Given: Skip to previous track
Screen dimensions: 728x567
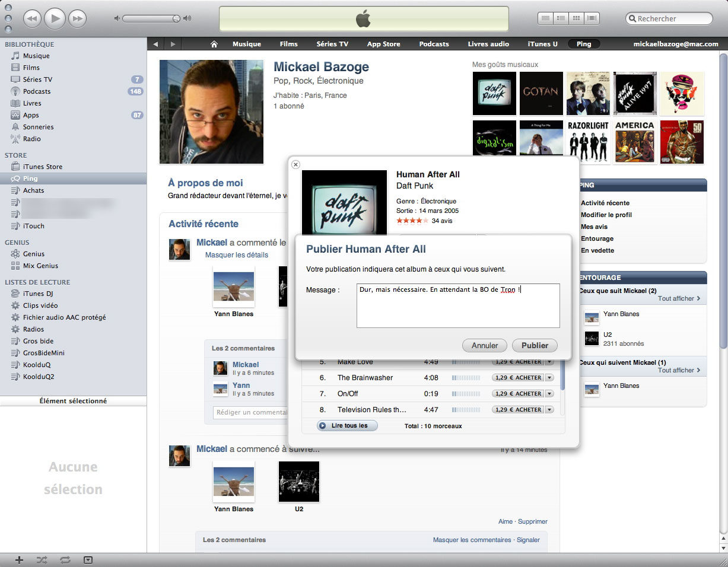Looking at the screenshot, I should point(32,19).
